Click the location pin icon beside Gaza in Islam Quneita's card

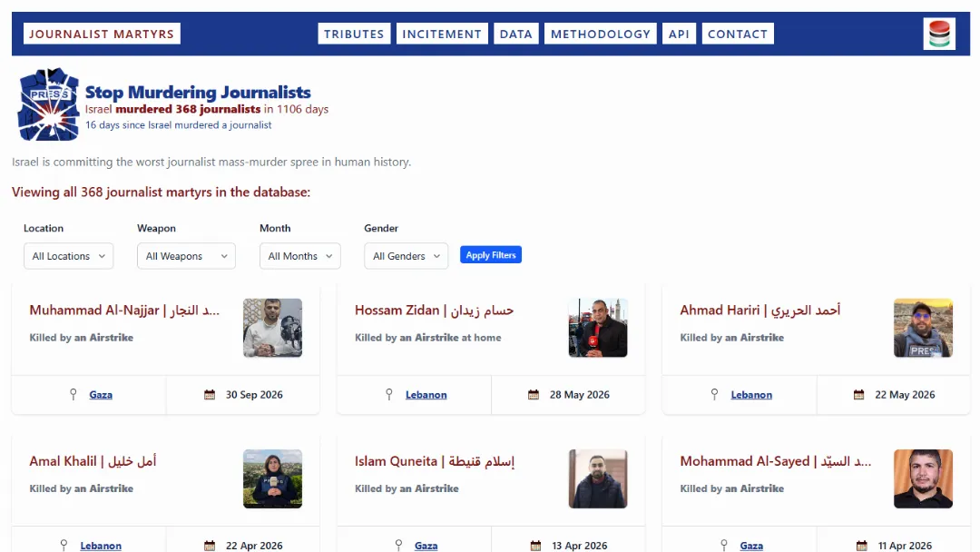coord(398,546)
